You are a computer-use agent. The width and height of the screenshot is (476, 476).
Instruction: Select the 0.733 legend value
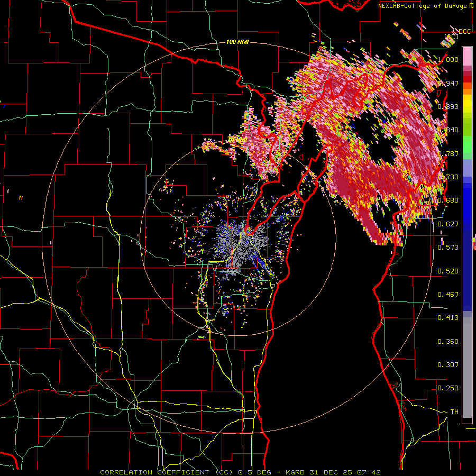click(x=448, y=177)
